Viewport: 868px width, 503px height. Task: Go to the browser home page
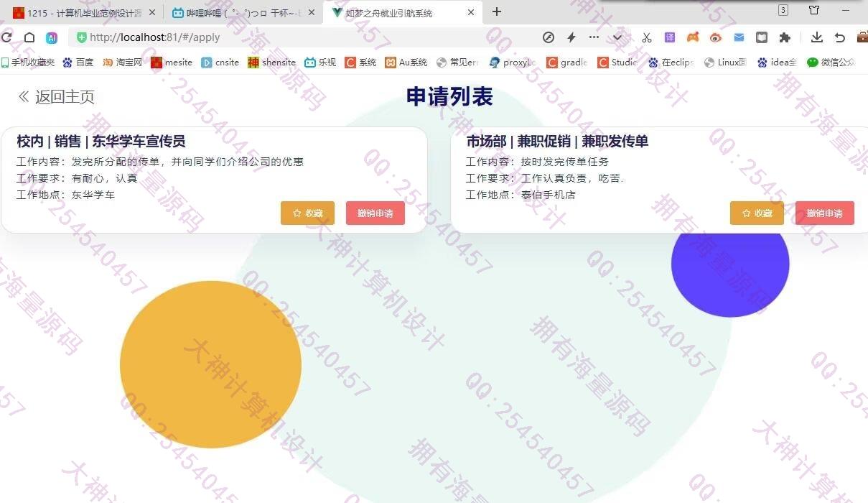point(29,37)
